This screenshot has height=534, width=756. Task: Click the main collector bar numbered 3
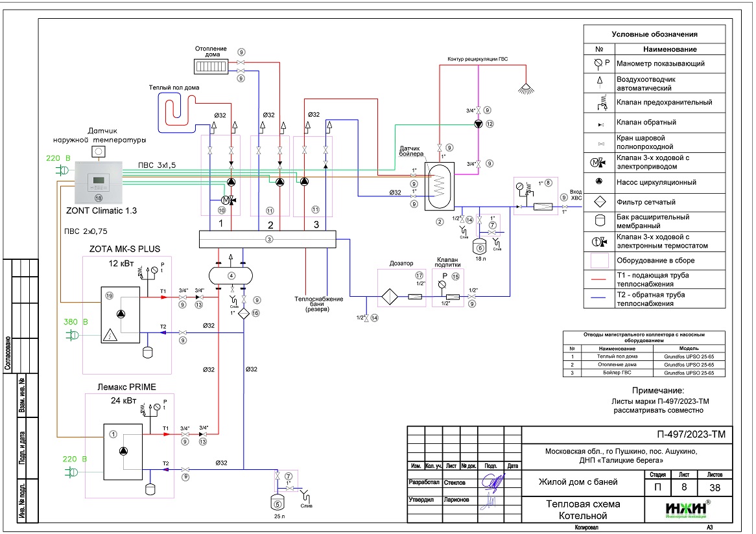269,238
